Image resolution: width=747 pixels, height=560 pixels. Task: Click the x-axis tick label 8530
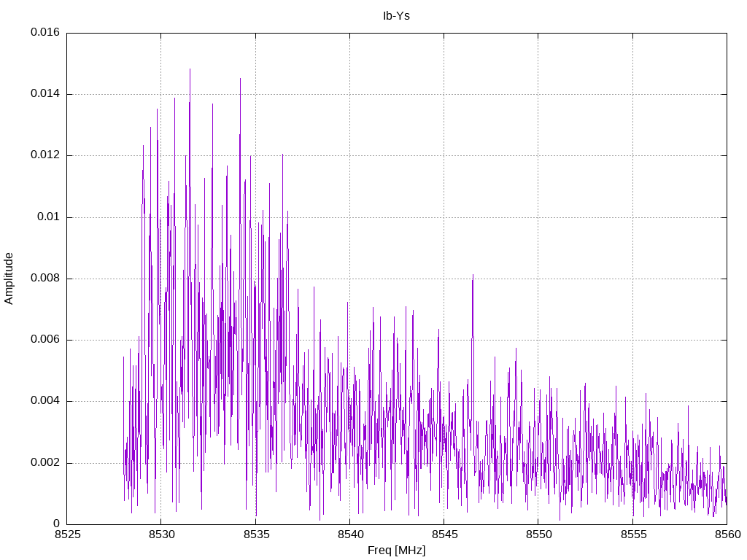161,534
